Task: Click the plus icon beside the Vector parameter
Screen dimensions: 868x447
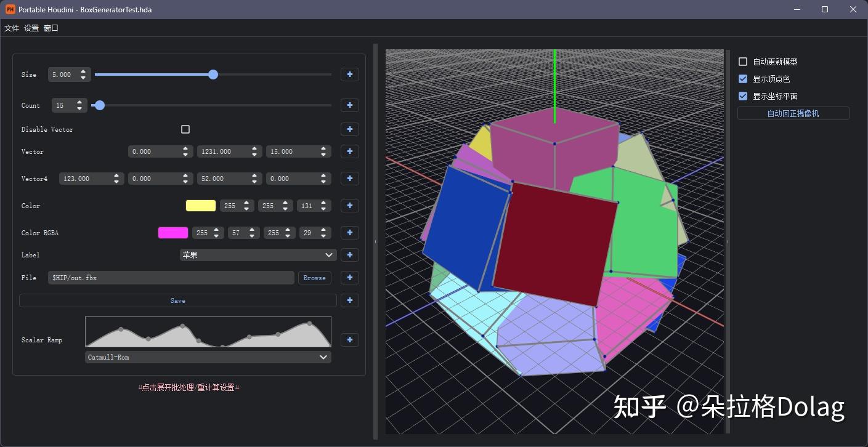Action: [x=349, y=151]
